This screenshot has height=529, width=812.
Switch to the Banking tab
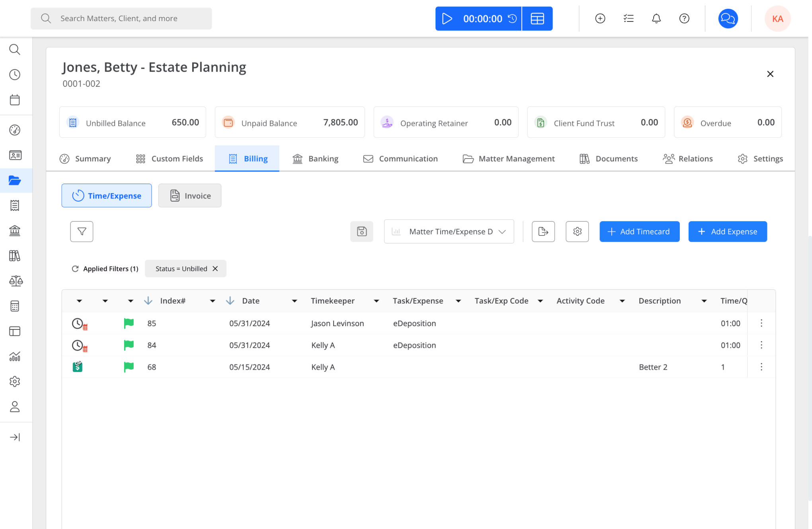[316, 159]
